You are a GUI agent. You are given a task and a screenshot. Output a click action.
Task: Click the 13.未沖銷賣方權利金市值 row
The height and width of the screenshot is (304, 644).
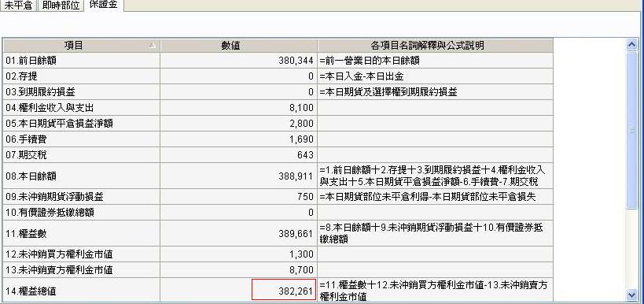click(x=278, y=270)
